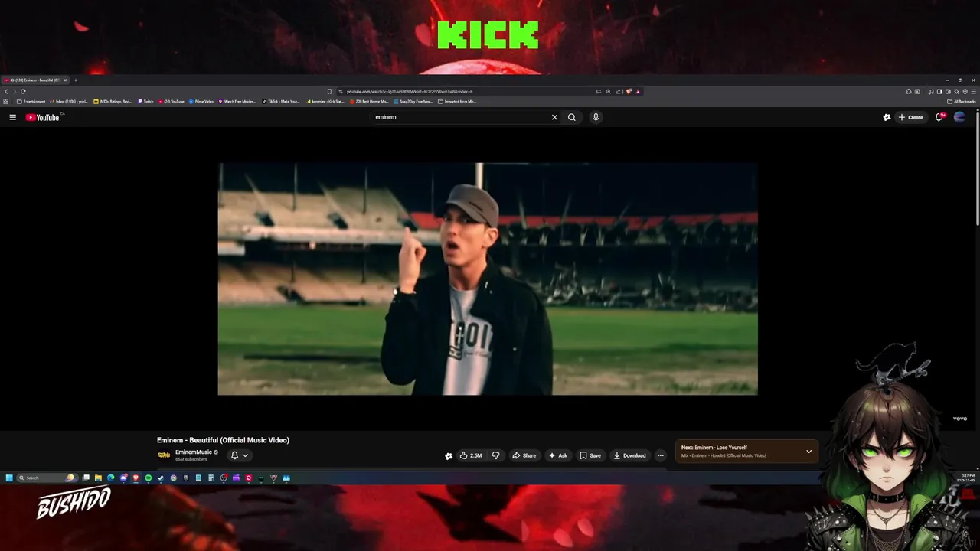Select the Eminem - Beautiful browser tab
This screenshot has width=980, height=551.
34,80
